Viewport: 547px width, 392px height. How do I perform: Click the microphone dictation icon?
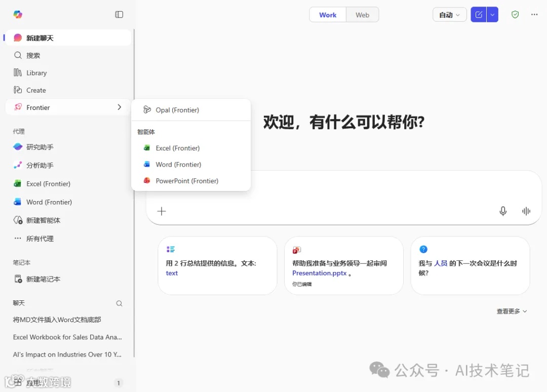point(503,211)
